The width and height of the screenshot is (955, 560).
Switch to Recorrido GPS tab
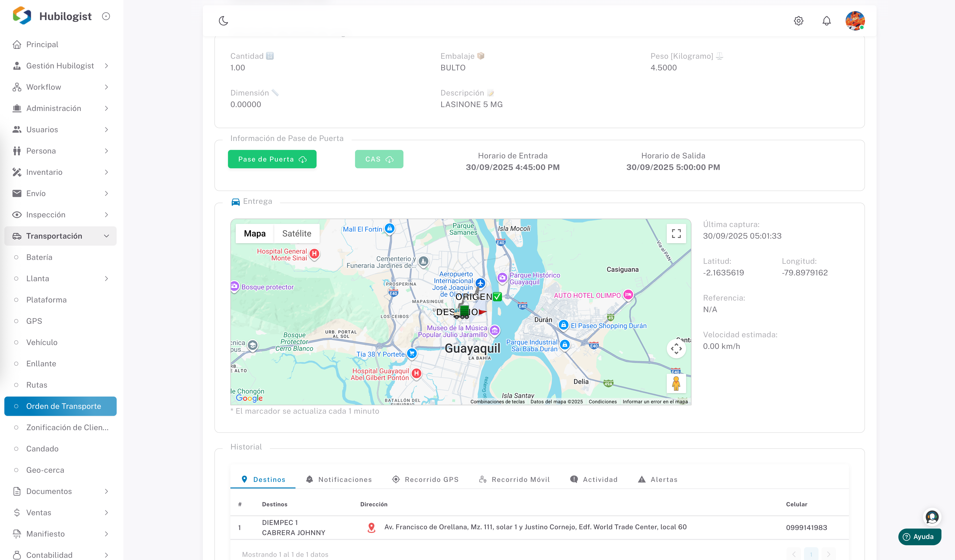425,479
